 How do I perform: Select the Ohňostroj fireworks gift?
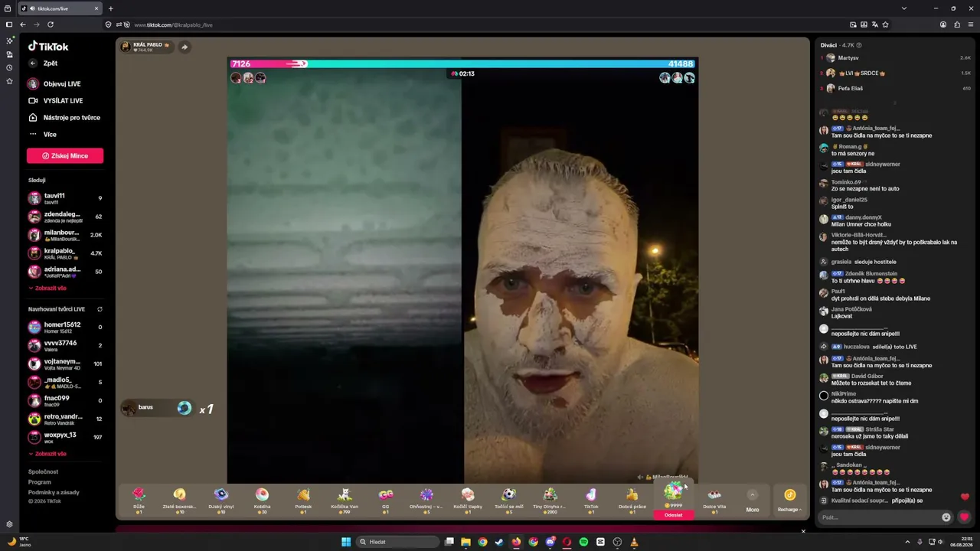coord(426,499)
